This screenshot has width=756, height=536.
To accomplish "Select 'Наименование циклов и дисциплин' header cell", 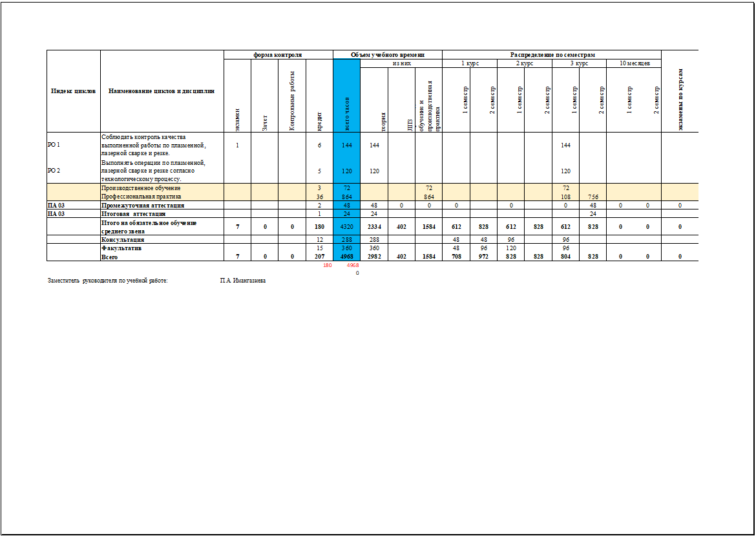I will pos(162,91).
